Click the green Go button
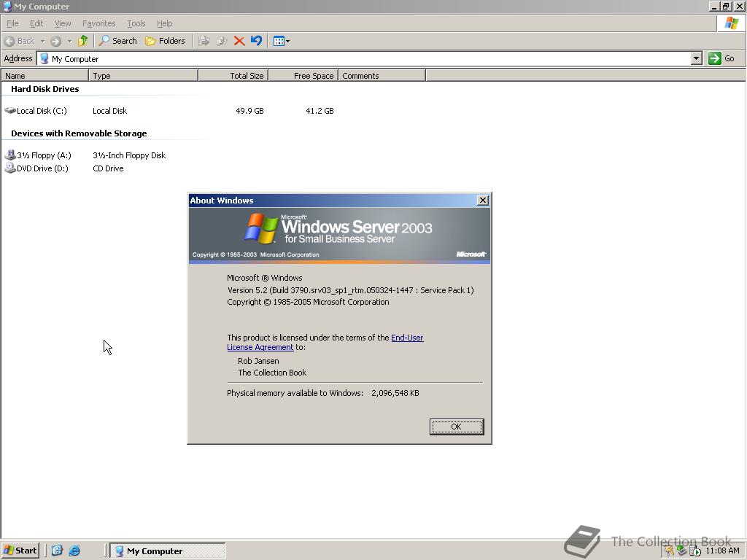747x560 pixels. [721, 58]
